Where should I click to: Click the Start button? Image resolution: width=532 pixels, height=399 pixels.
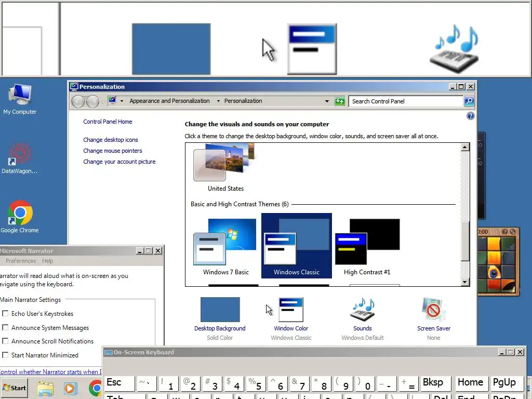[x=14, y=388]
